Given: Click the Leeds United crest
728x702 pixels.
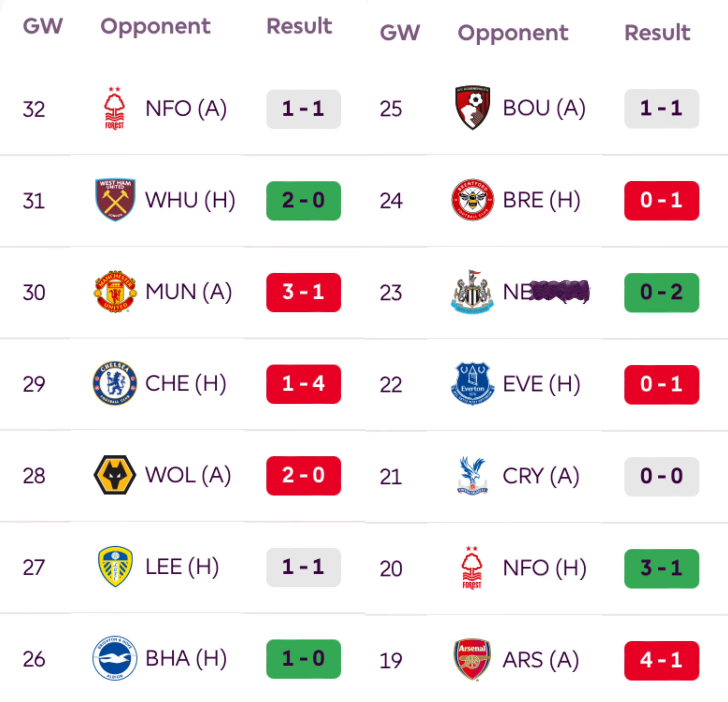Looking at the screenshot, I should coord(115,566).
